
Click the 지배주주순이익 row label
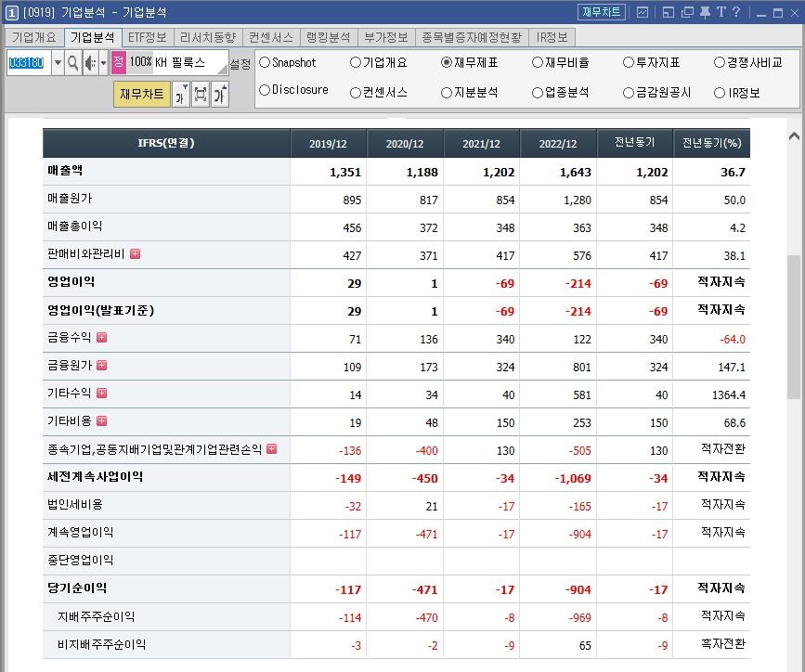tap(96, 616)
